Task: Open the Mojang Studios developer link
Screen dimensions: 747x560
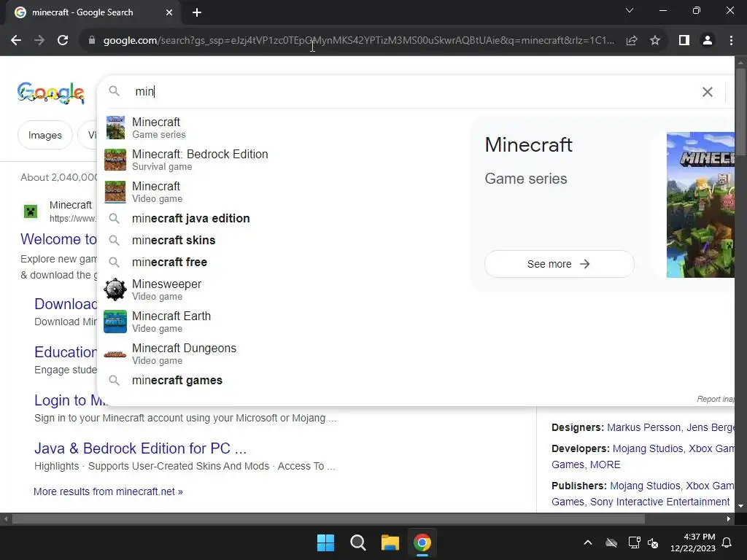Action: 648,448
